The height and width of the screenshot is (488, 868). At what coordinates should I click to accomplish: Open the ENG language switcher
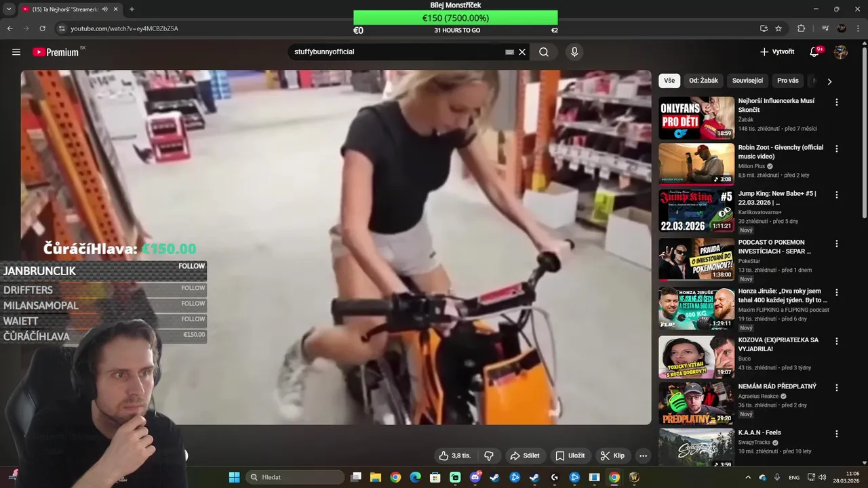tap(794, 477)
